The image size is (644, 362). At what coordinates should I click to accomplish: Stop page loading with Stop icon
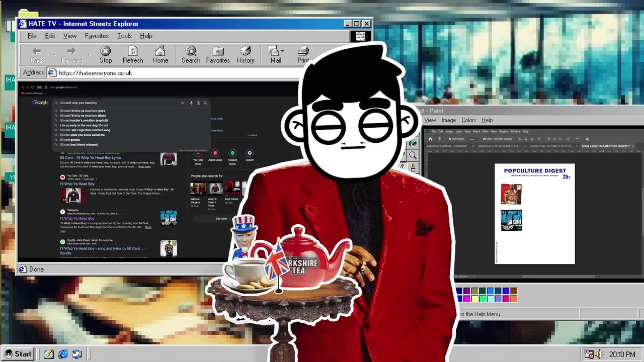(x=106, y=55)
